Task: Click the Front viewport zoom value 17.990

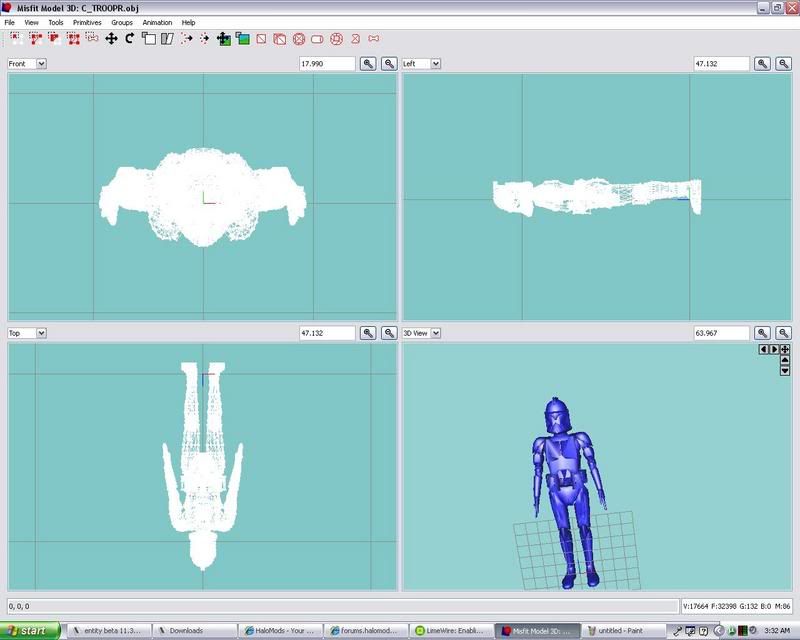Action: [x=327, y=64]
